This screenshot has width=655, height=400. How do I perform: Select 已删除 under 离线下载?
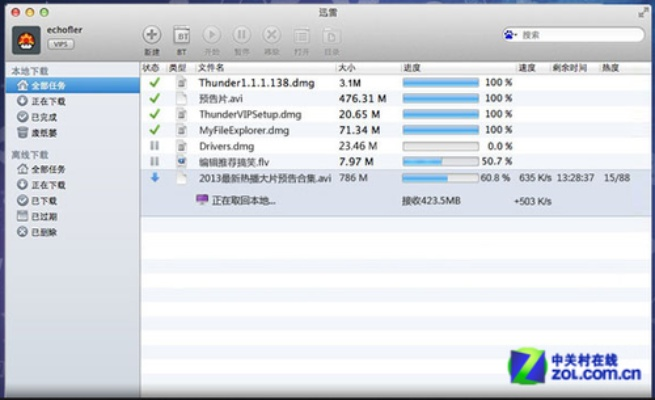point(44,232)
